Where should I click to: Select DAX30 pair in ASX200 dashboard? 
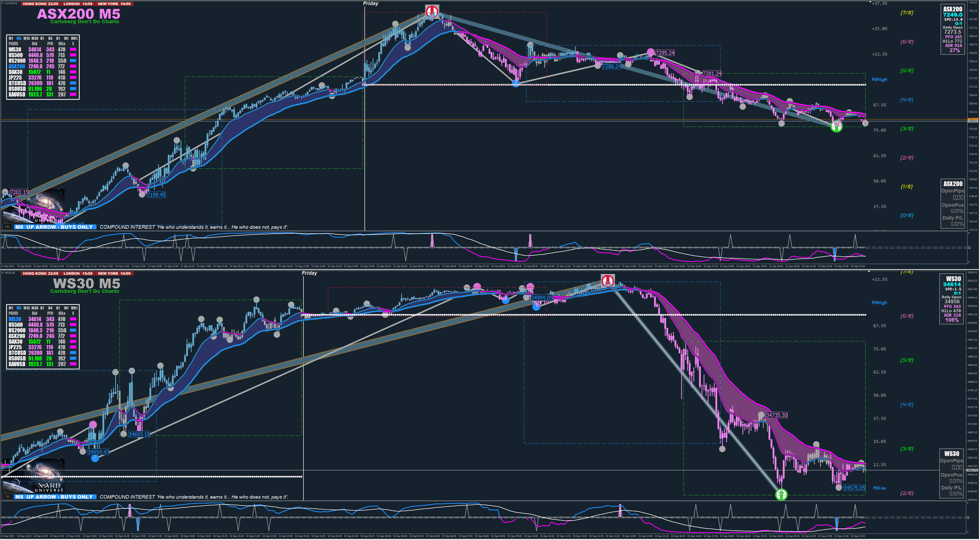16,72
